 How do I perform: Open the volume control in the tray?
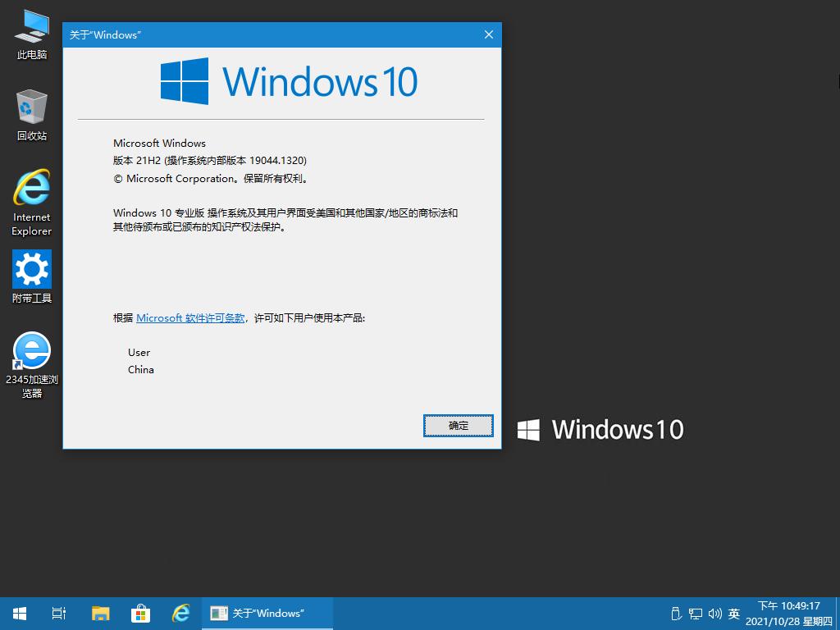click(x=714, y=614)
